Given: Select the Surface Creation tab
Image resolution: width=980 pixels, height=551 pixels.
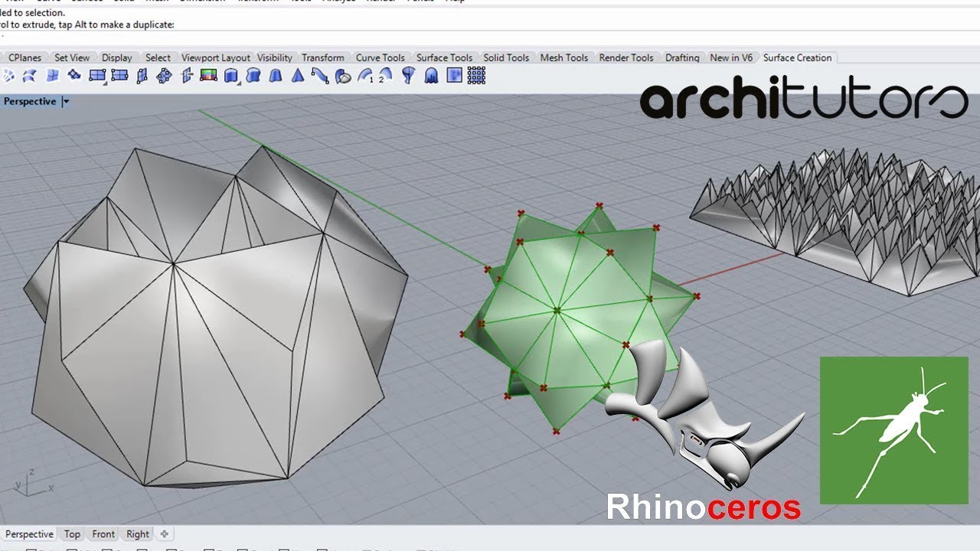Looking at the screenshot, I should (797, 57).
